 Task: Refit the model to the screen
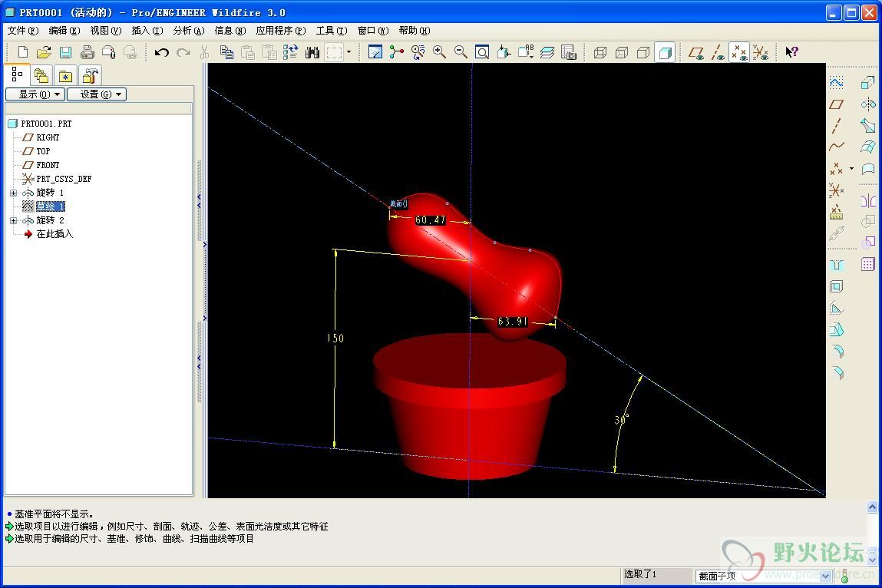(482, 52)
